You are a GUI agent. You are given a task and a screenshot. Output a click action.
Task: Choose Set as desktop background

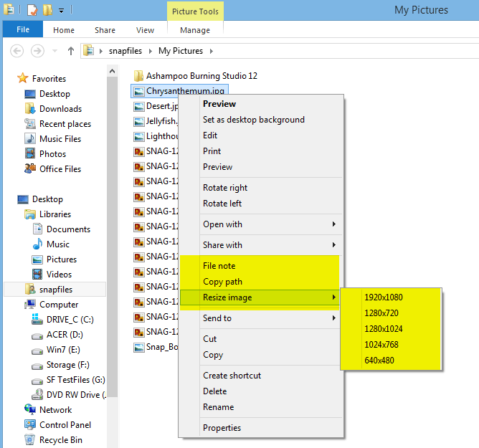[254, 120]
